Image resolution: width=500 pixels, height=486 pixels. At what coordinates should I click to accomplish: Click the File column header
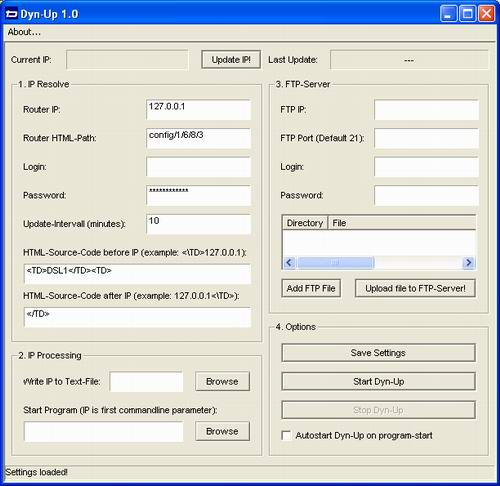[402, 223]
